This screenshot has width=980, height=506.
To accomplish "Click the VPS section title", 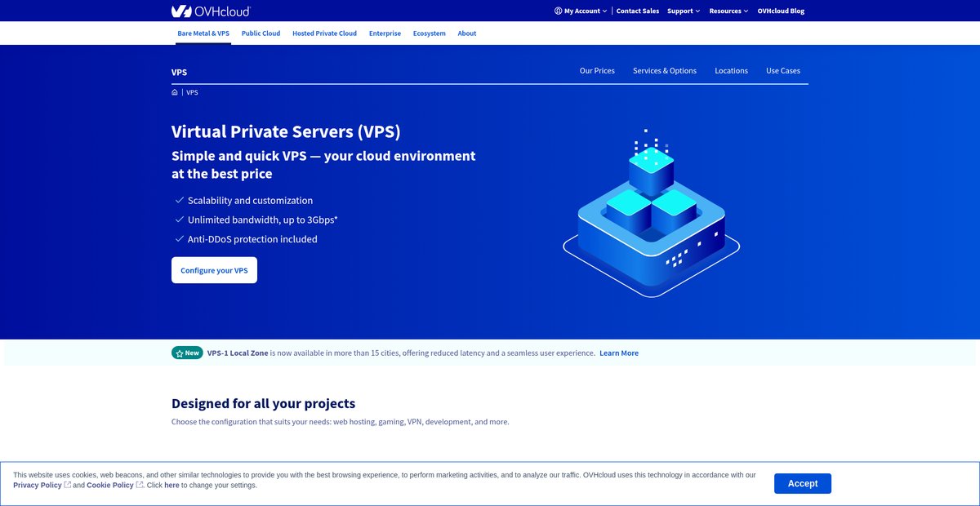I will coord(179,72).
